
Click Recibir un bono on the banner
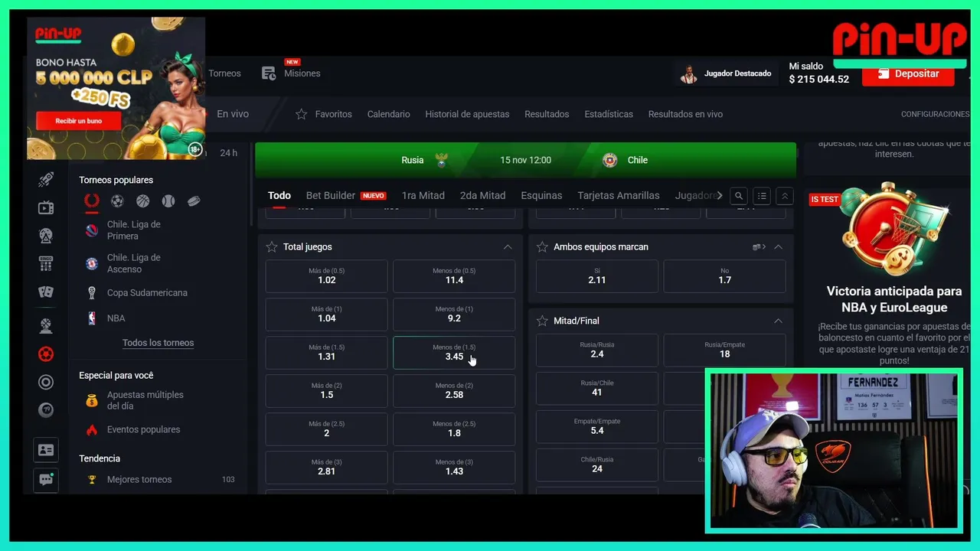click(x=79, y=121)
